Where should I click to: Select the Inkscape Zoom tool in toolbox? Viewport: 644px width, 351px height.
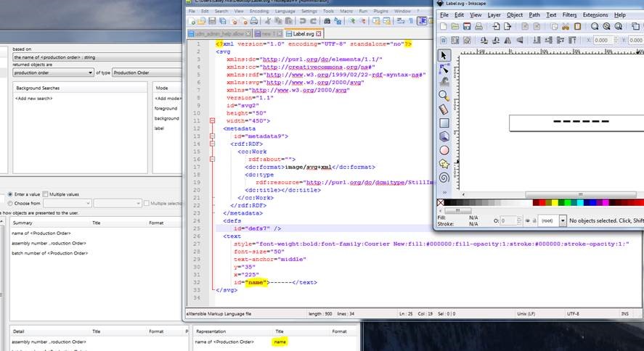pyautogui.click(x=444, y=96)
